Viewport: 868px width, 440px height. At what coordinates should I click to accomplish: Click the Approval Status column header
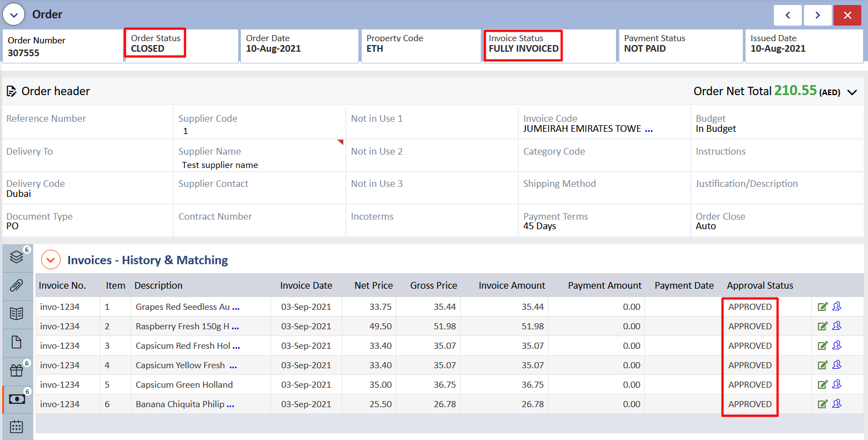760,285
